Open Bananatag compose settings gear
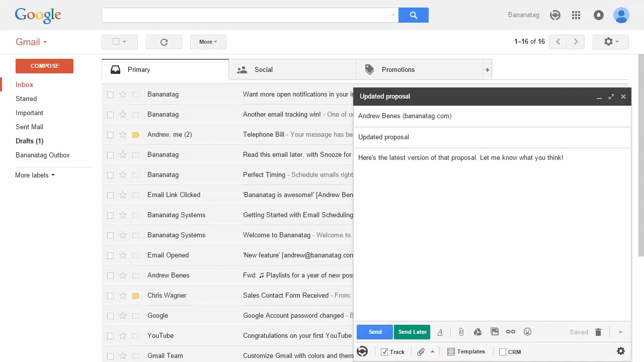The width and height of the screenshot is (644, 362). (x=621, y=351)
